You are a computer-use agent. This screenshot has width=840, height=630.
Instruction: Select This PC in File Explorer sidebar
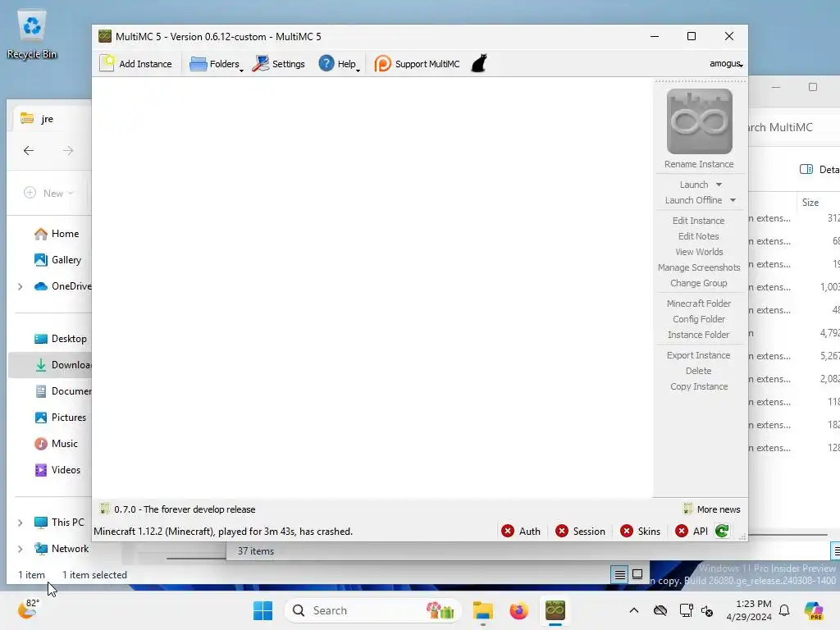(59, 523)
